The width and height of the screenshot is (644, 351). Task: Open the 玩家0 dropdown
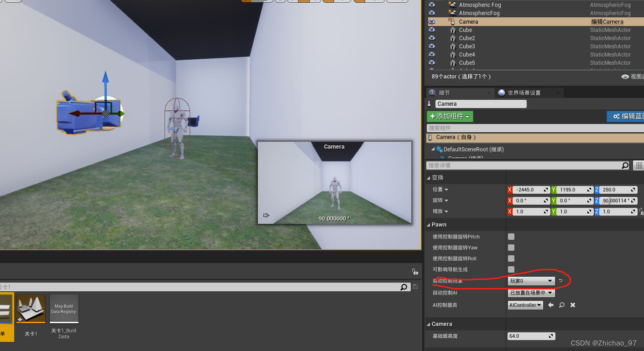(531, 281)
